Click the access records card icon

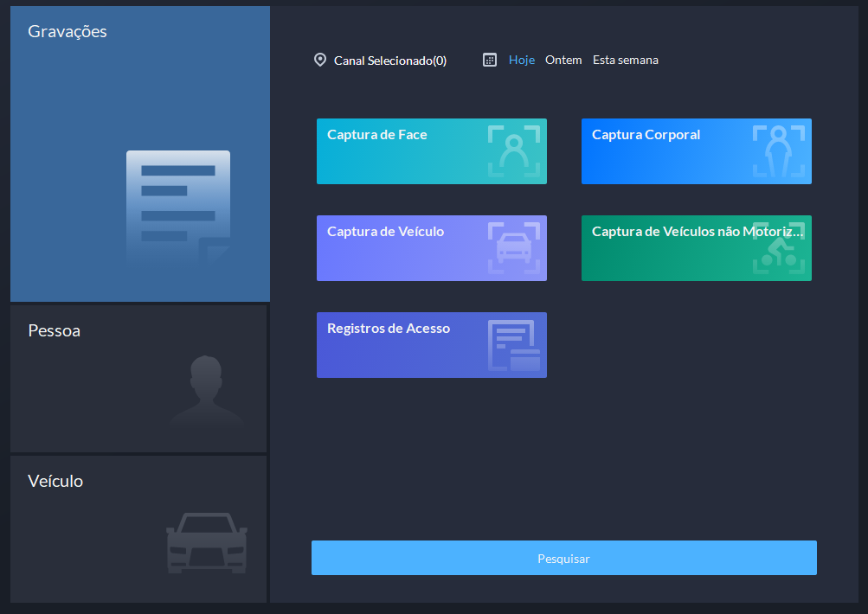[x=514, y=345]
